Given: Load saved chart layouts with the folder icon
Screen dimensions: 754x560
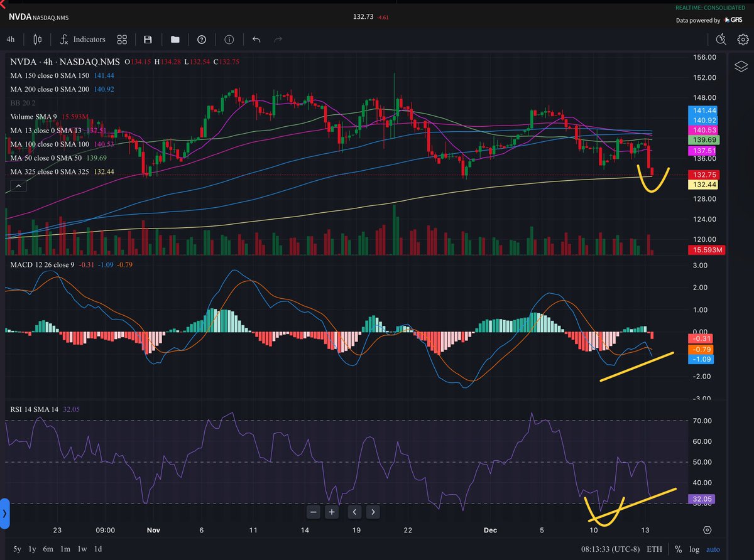Looking at the screenshot, I should pyautogui.click(x=175, y=40).
